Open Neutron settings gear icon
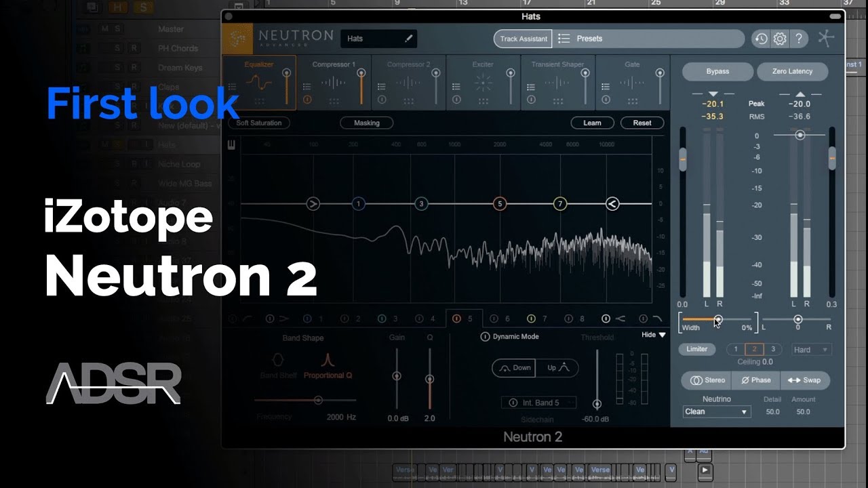Image resolution: width=868 pixels, height=488 pixels. click(x=780, y=39)
